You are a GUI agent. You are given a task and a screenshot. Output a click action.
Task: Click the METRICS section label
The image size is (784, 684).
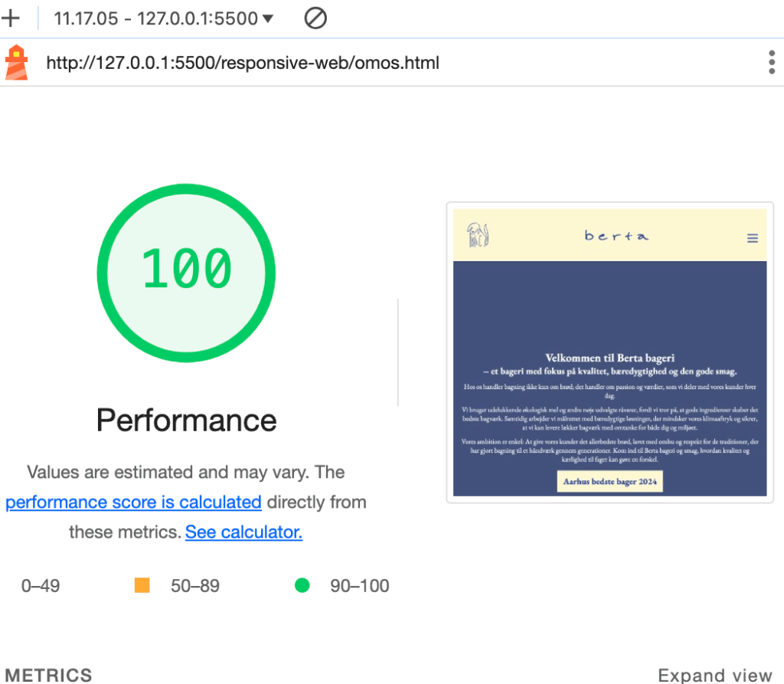tap(49, 675)
